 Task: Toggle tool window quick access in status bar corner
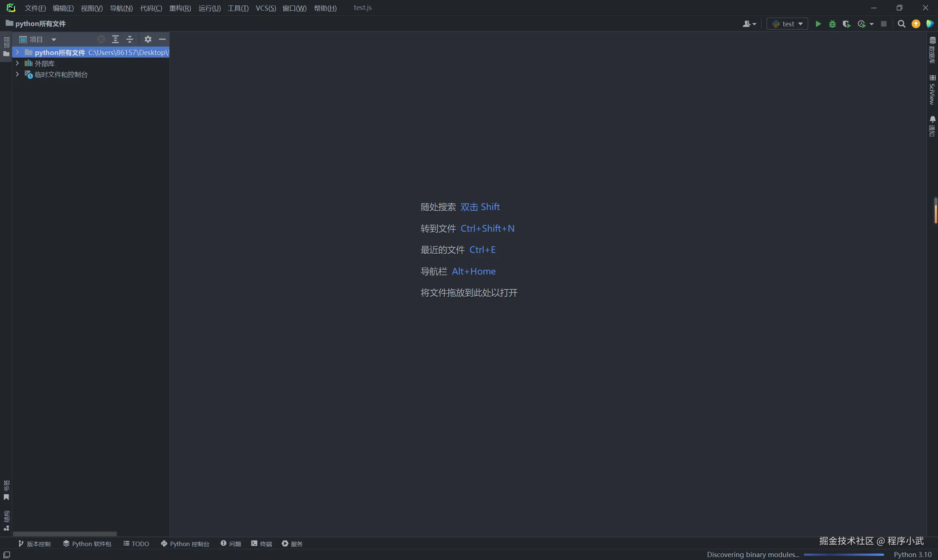tap(6, 555)
